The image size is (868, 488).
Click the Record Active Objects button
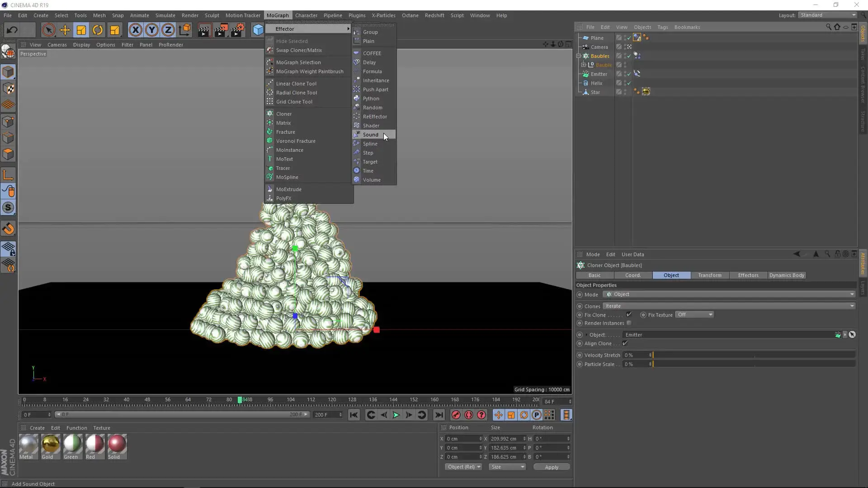pyautogui.click(x=456, y=415)
